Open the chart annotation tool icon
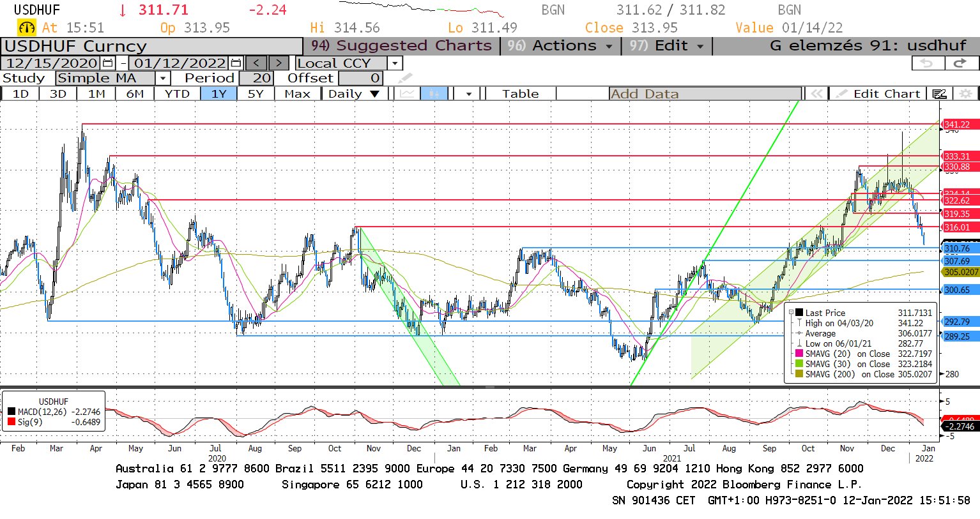 click(x=939, y=94)
